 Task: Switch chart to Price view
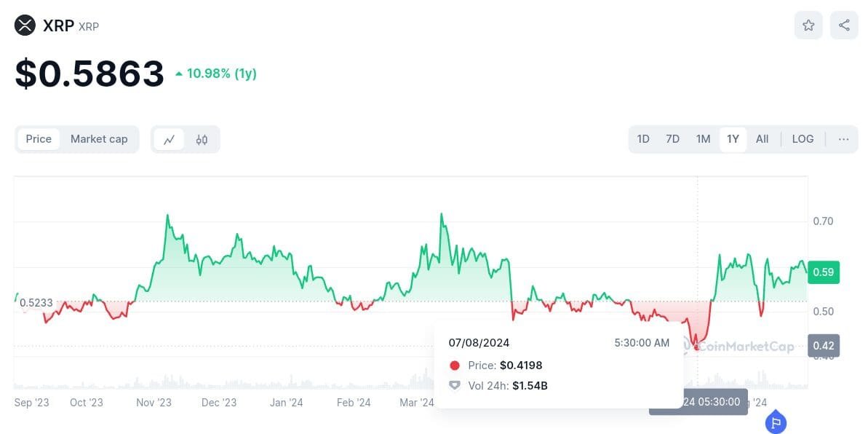(39, 138)
